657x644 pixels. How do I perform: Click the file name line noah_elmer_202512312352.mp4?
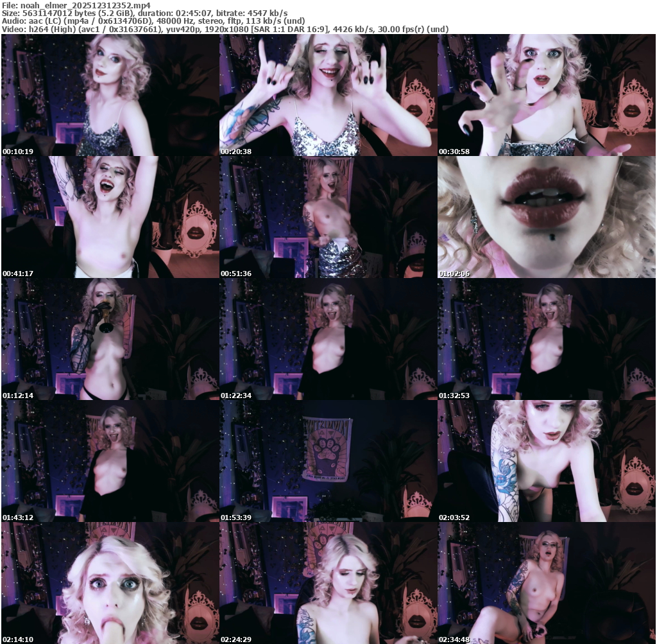[x=76, y=5]
